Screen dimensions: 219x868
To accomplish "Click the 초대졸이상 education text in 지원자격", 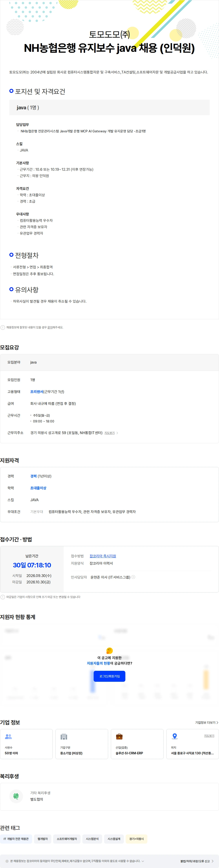I will pyautogui.click(x=38, y=488).
